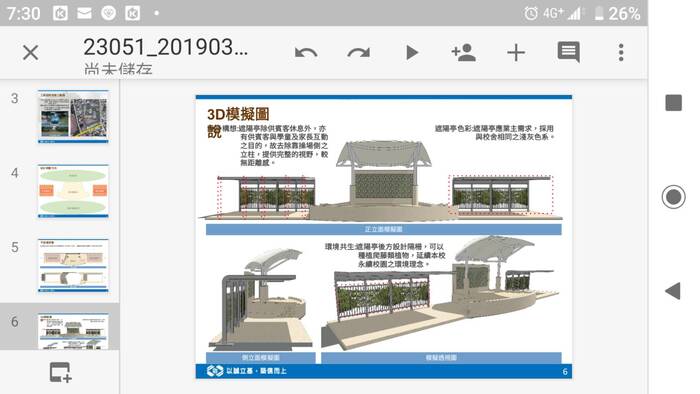Tap the Android back triangle button
Image resolution: width=700 pixels, height=394 pixels.
[673, 291]
